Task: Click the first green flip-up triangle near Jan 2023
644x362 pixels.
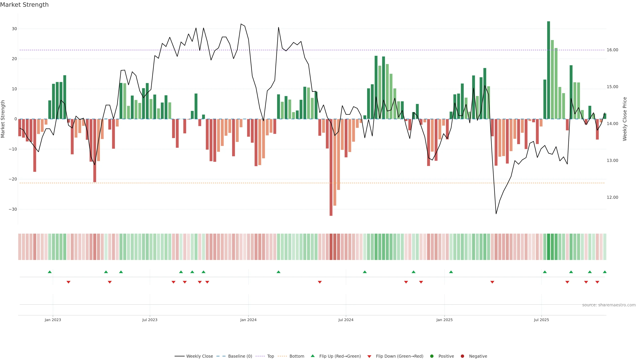Action: click(50, 272)
